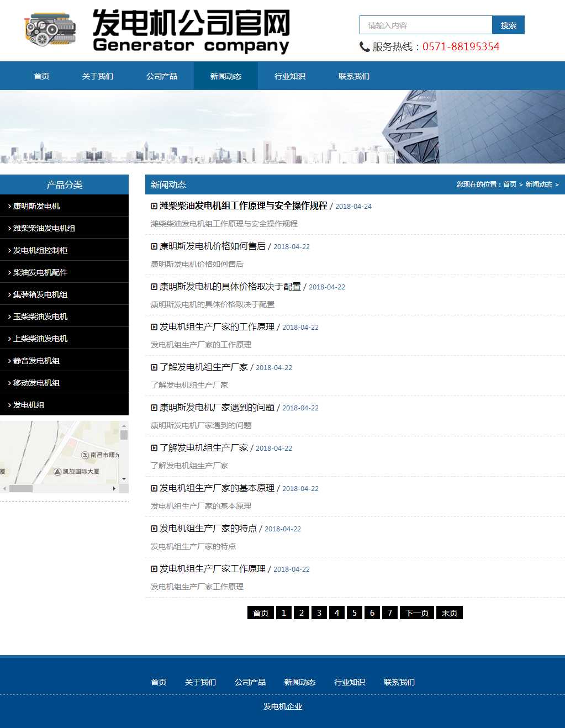Focus the 请输入内容 search field
The width and height of the screenshot is (565, 728).
[425, 25]
